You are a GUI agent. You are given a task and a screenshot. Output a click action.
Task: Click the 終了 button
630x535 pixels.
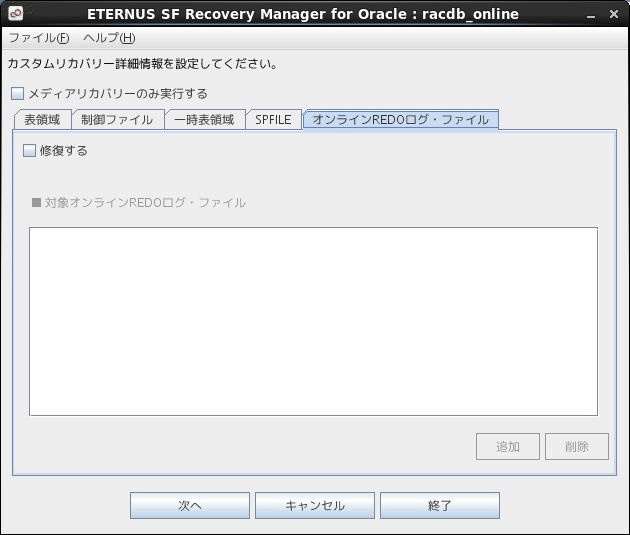440,505
